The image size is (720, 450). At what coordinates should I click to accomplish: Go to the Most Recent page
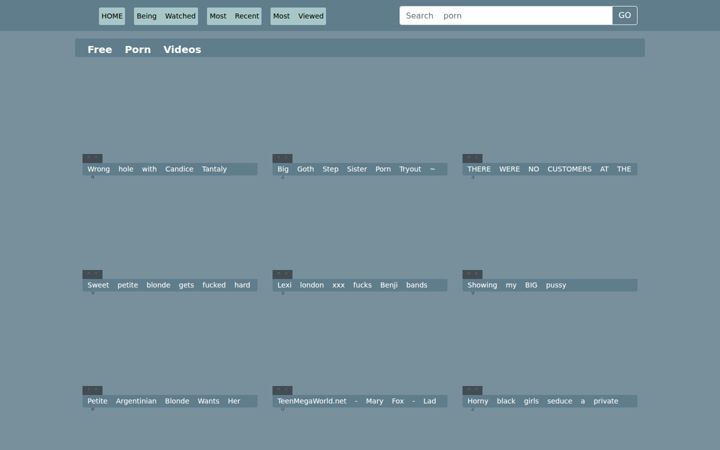tap(234, 16)
